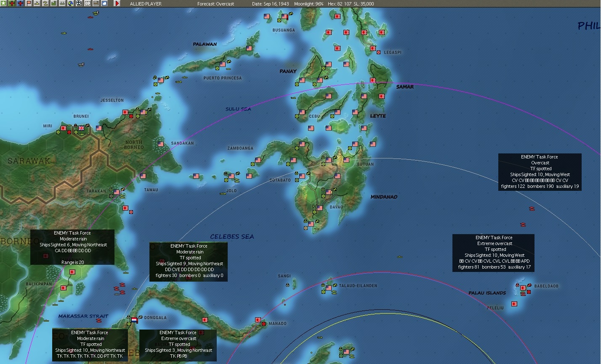This screenshot has width=601, height=364.
Task: Open enemy tanker task force box with 10 ships
Action: pyautogui.click(x=90, y=345)
